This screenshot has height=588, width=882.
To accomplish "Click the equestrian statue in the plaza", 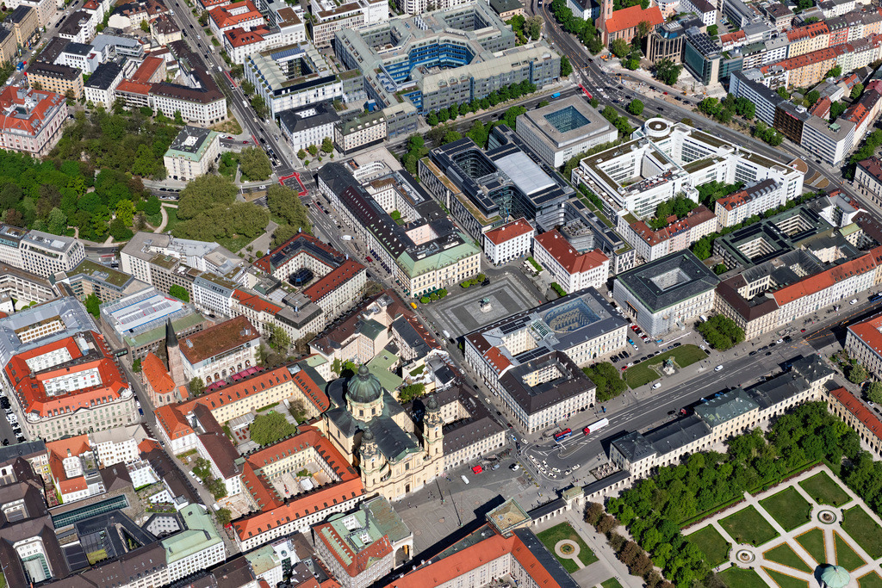I will click(x=484, y=303).
